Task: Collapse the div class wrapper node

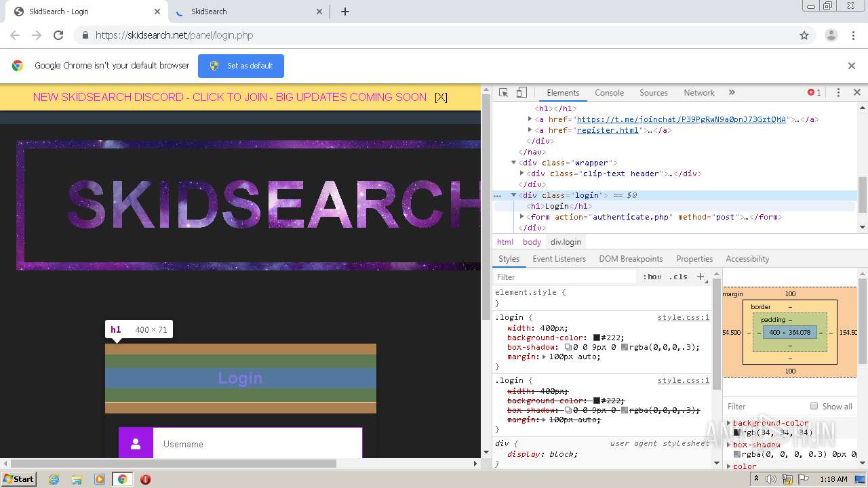Action: point(513,163)
